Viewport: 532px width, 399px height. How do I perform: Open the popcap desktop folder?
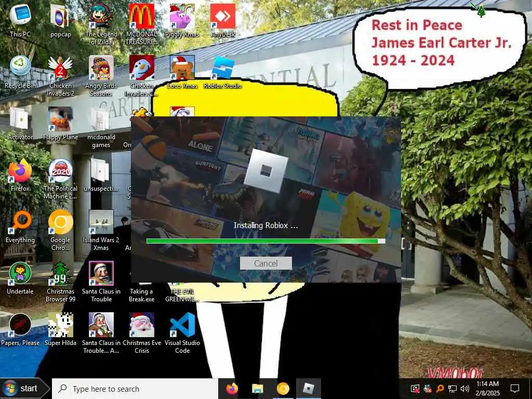(x=60, y=20)
